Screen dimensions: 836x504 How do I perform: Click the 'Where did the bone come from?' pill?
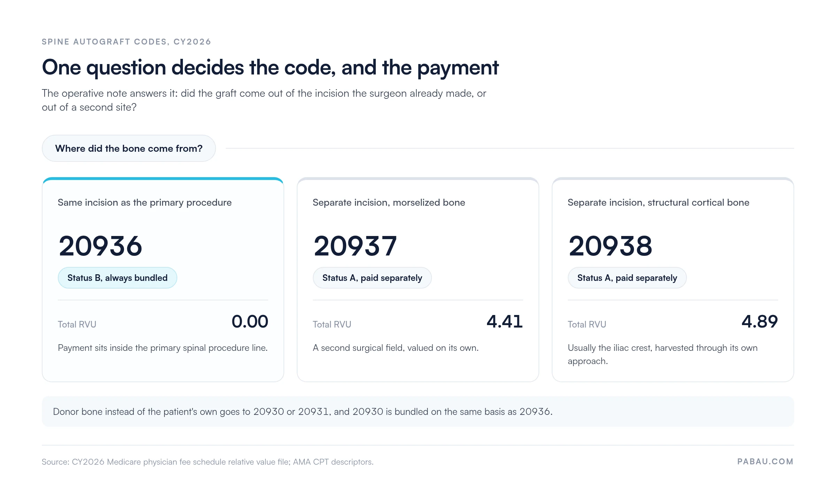coord(129,148)
